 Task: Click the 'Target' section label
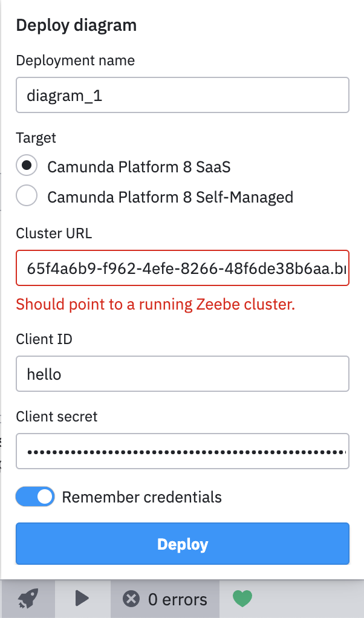tap(36, 138)
